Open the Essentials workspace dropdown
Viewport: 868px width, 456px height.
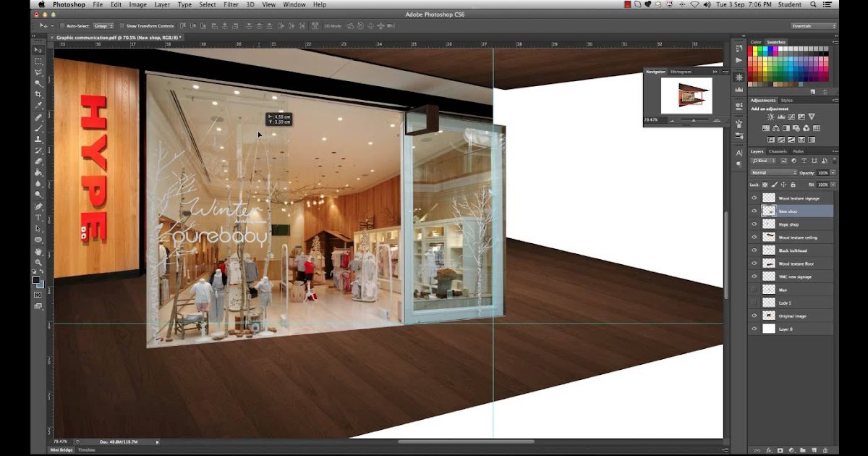[814, 26]
